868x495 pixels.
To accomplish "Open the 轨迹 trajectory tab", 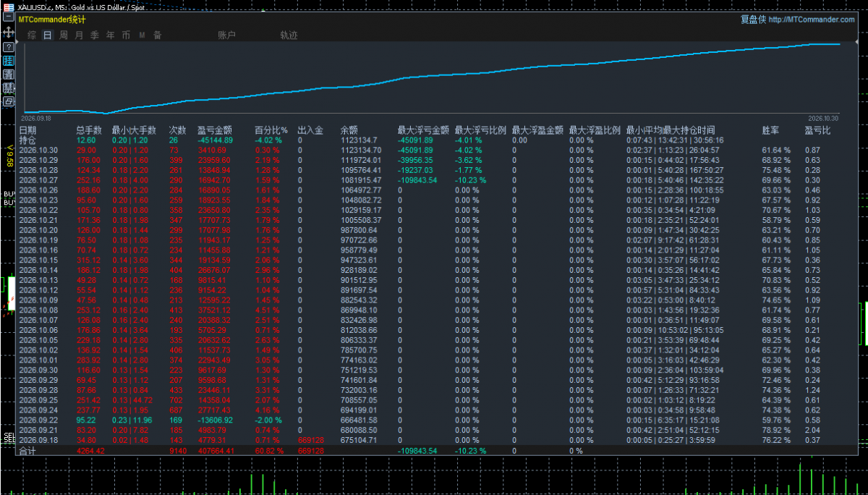I will [x=289, y=35].
